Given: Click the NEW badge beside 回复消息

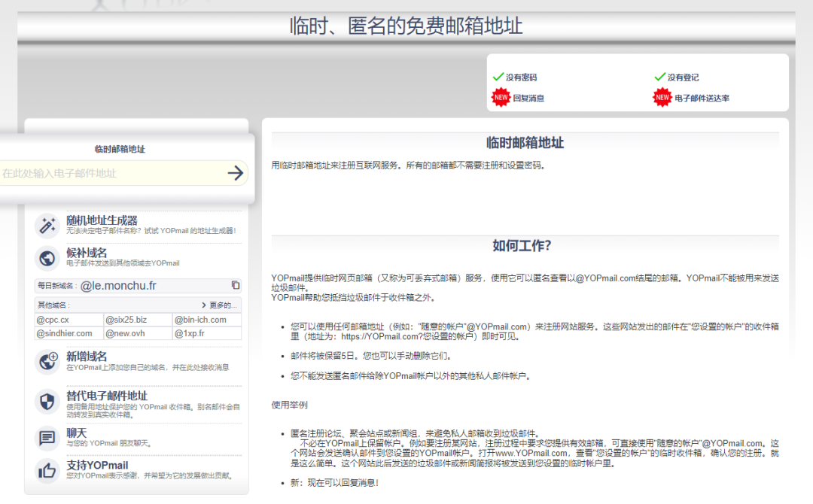Looking at the screenshot, I should [501, 97].
